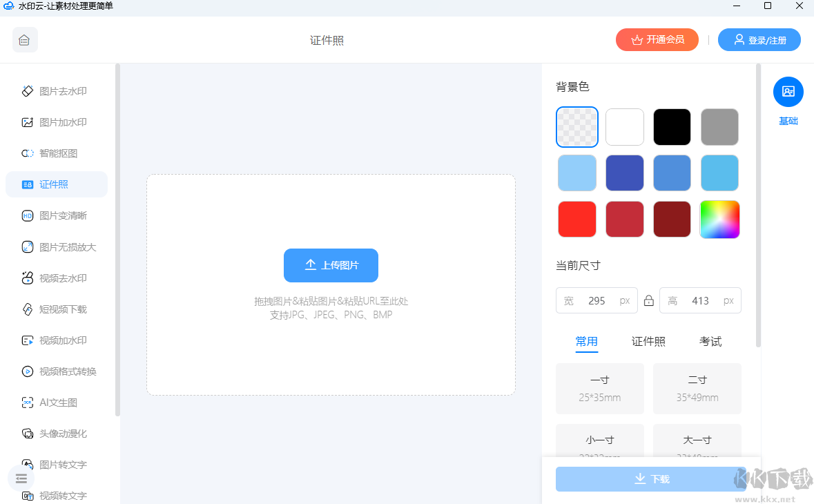
Task: Select the 二寸 35*49mm size preset
Action: point(697,389)
